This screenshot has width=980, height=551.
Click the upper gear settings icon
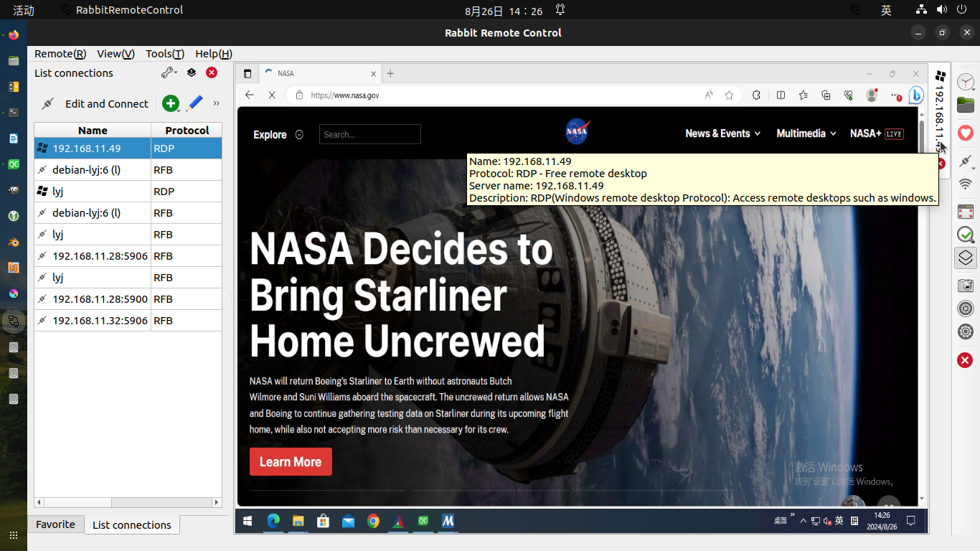point(966,309)
